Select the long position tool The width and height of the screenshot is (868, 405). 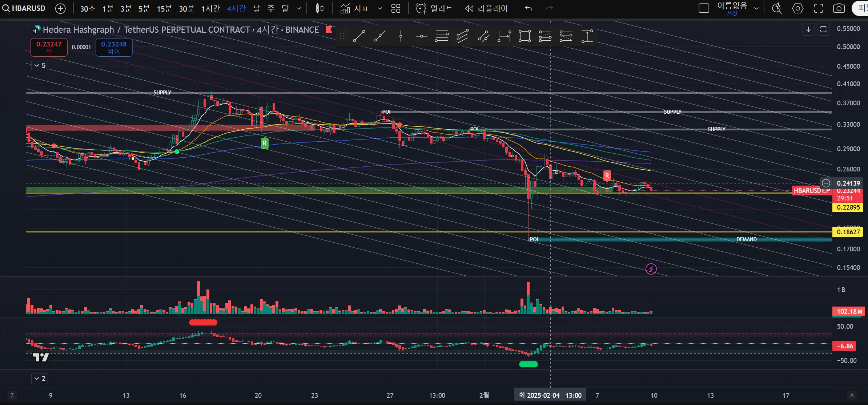[x=545, y=36]
